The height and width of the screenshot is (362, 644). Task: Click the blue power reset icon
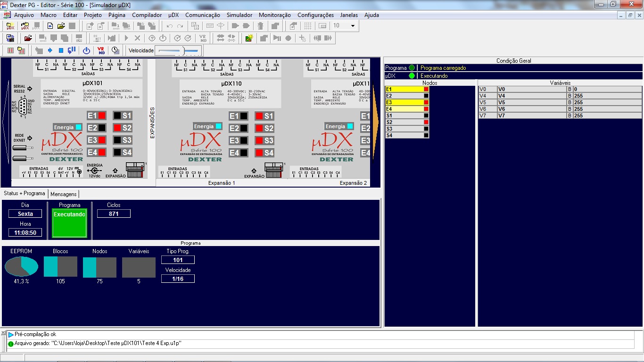(87, 50)
